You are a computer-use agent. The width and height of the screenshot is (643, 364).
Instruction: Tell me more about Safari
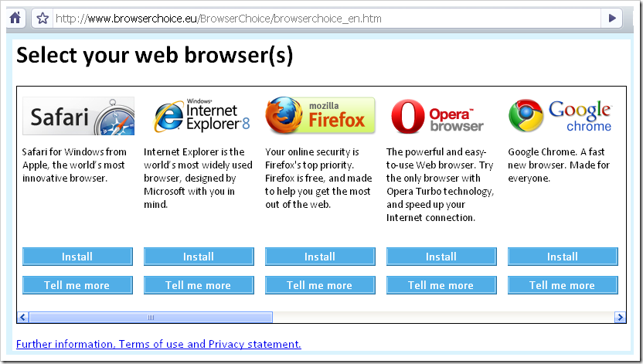(x=77, y=285)
